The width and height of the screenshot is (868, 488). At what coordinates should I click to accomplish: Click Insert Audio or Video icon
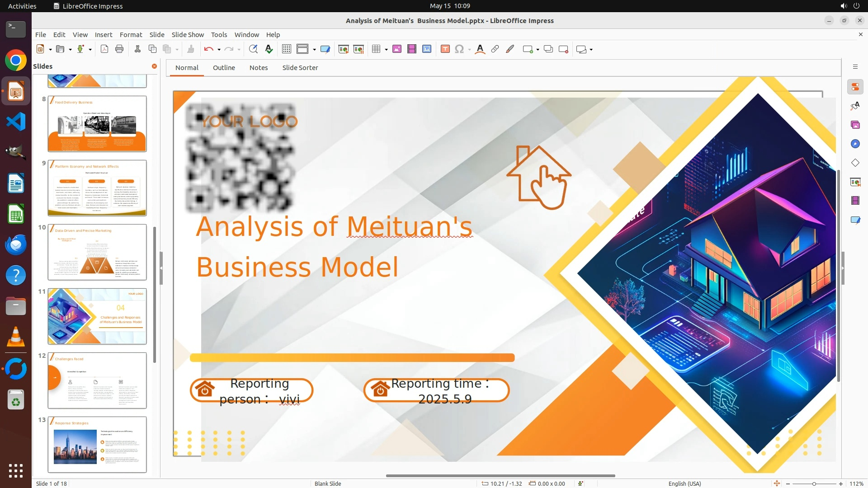coord(412,49)
